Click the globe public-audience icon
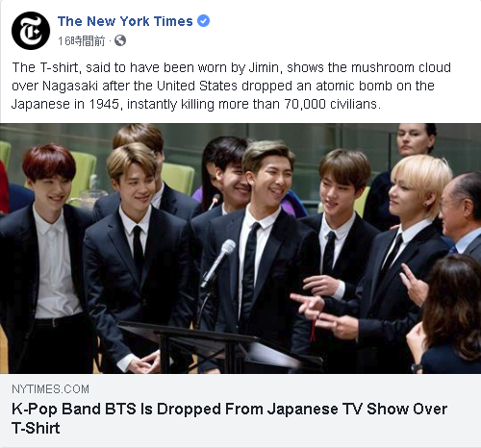Screen dimensions: 481x448 120,40
